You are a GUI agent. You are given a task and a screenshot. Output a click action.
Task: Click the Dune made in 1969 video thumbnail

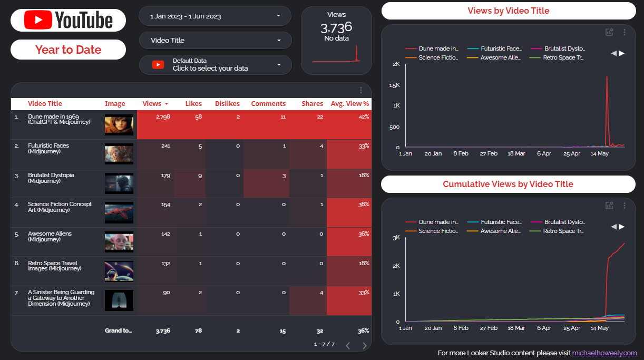119,125
